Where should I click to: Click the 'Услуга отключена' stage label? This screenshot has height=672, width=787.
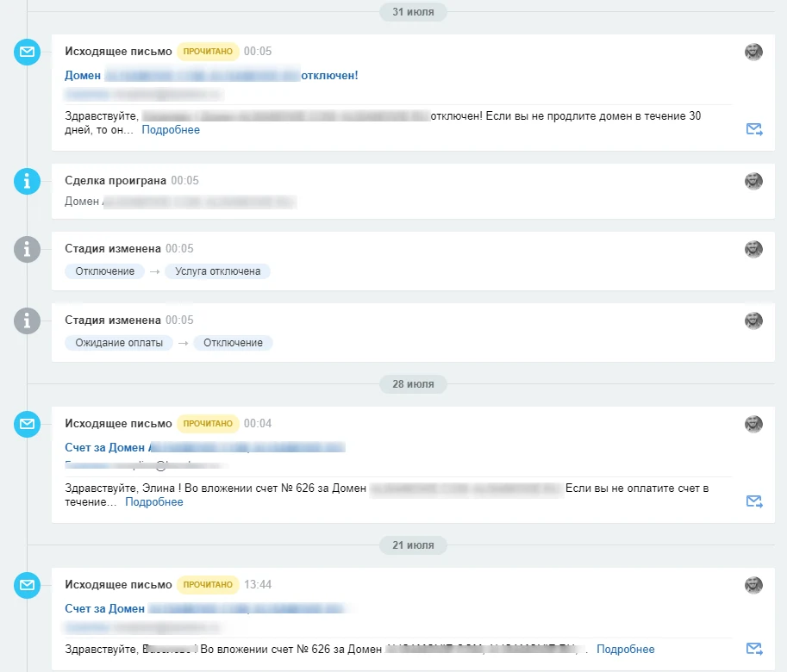click(x=217, y=271)
